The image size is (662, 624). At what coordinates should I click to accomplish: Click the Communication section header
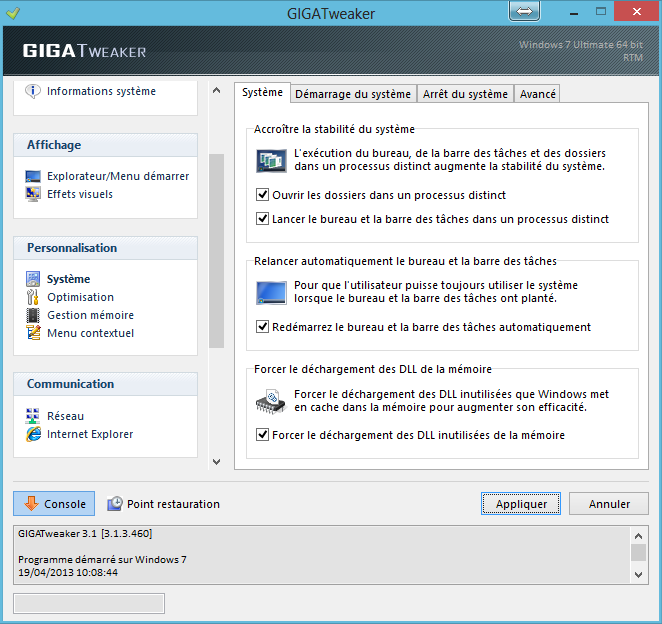pos(106,384)
